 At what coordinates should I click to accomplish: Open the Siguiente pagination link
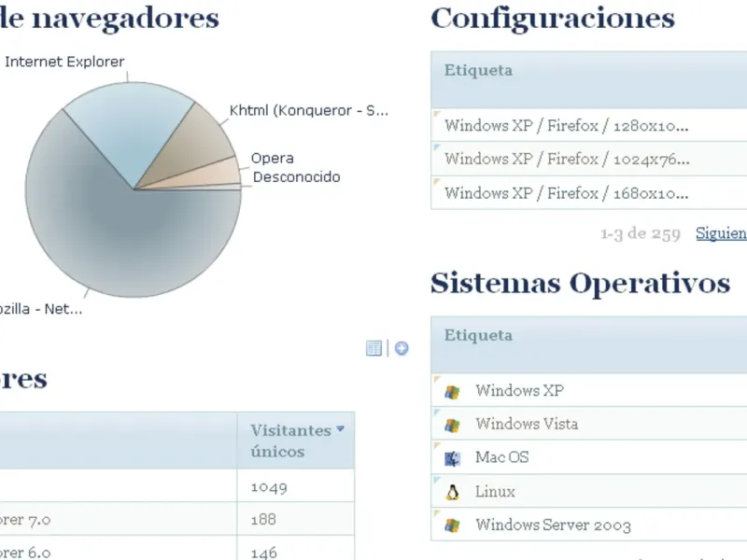(x=721, y=233)
